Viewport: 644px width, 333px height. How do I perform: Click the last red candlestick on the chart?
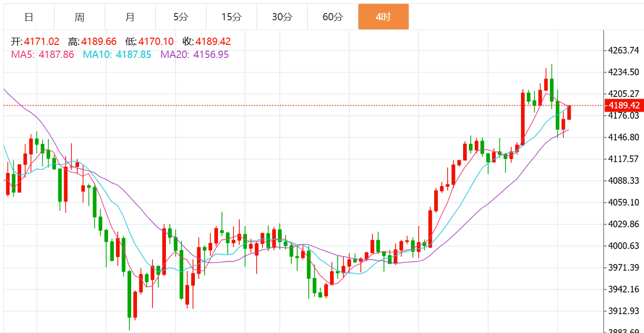click(569, 112)
